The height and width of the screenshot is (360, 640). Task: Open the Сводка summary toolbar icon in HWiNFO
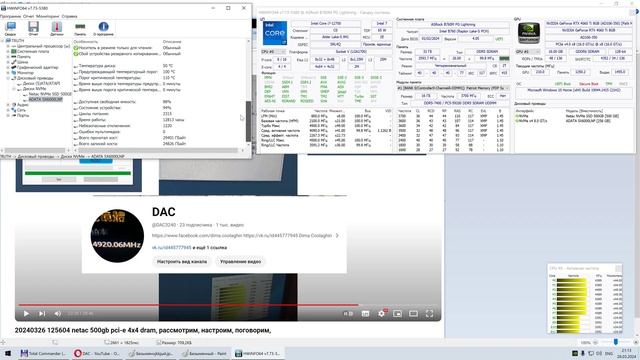pos(11,29)
